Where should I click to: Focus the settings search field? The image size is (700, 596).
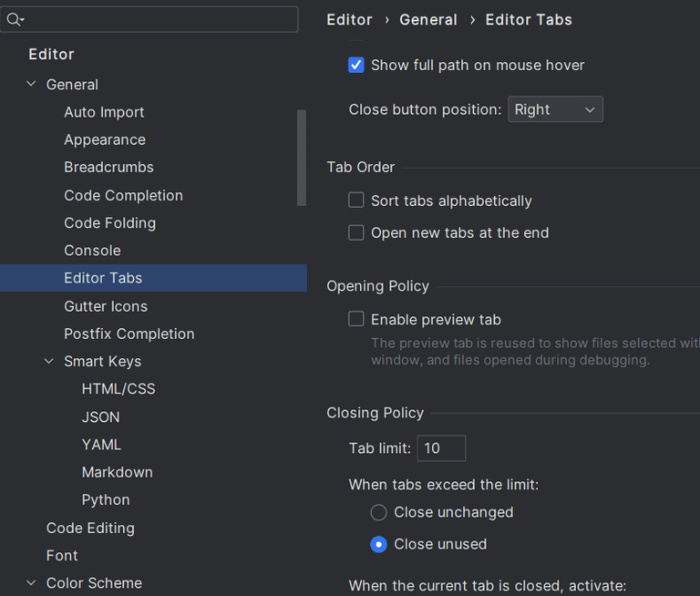pos(160,19)
